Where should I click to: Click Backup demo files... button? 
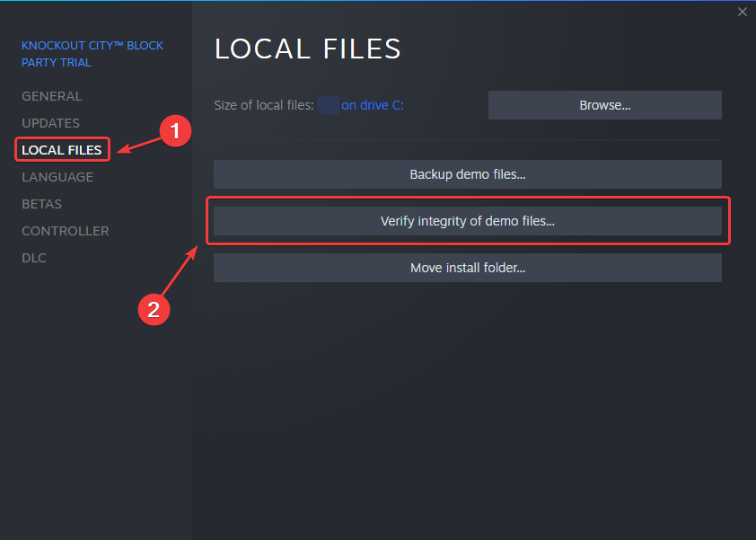coord(468,174)
